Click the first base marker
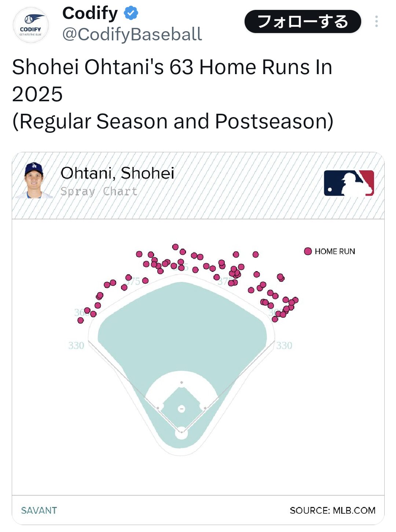The image size is (396, 532). click(x=205, y=408)
